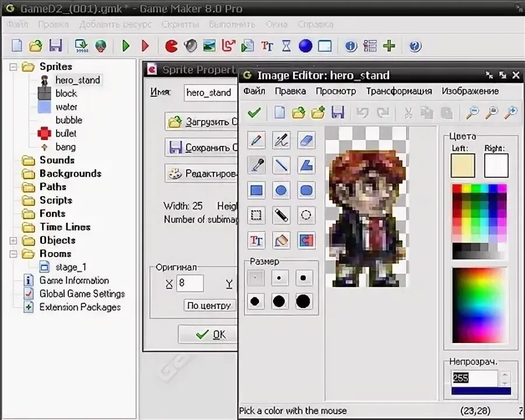The height and width of the screenshot is (420, 525).
Task: Collapse the Sprites folder in the resource tree
Action: (13, 66)
